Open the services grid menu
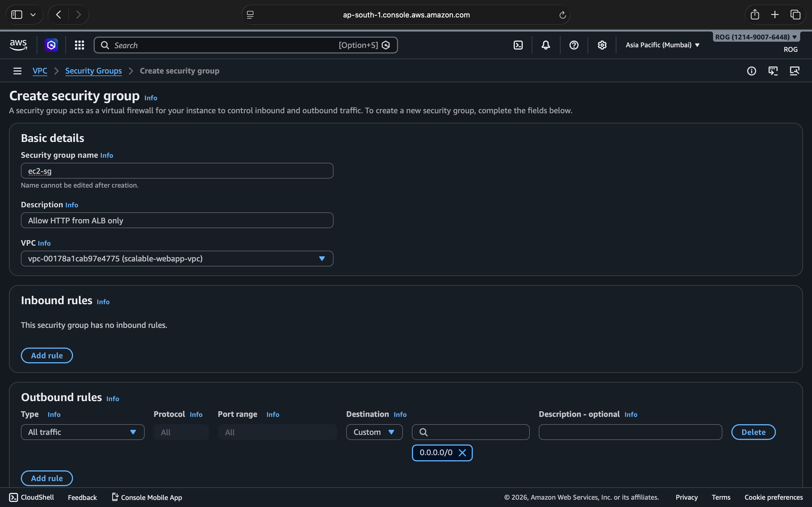This screenshot has width=812, height=507. [79, 45]
